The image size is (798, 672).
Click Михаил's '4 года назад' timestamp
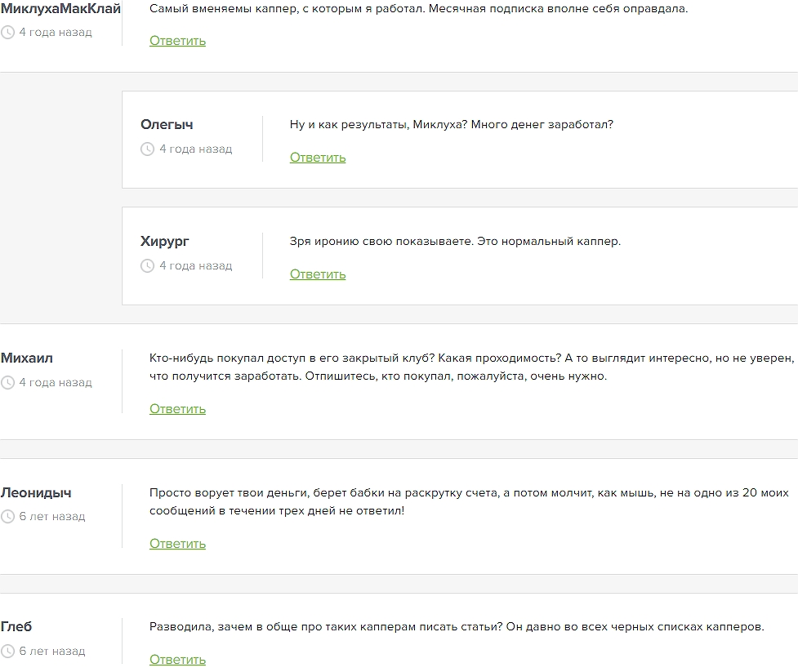coord(56,383)
